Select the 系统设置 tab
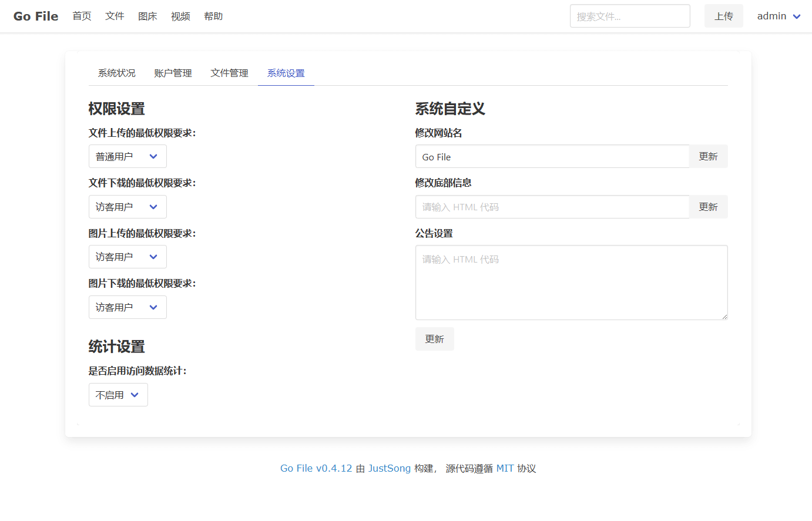812x521 pixels. pos(286,73)
